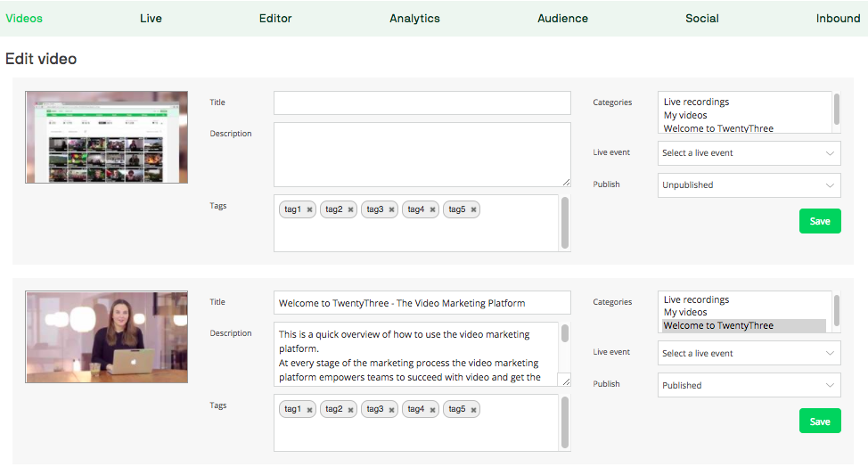
Task: Select My videos category for first video
Action: [685, 115]
